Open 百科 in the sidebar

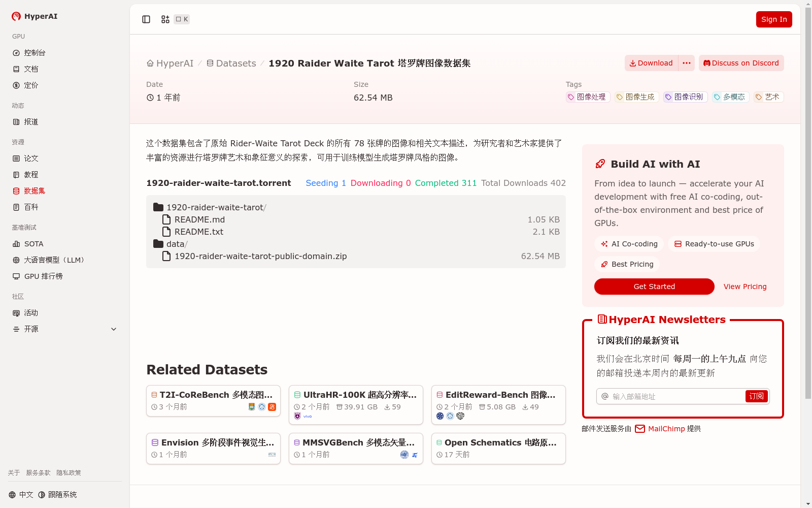pos(65,207)
